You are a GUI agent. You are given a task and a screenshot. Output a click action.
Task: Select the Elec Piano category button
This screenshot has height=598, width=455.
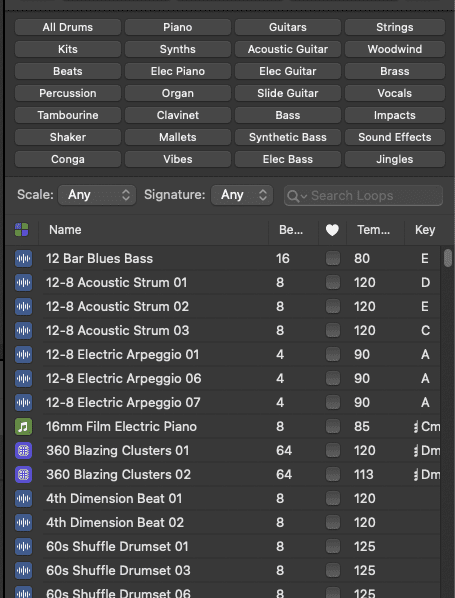(x=178, y=71)
